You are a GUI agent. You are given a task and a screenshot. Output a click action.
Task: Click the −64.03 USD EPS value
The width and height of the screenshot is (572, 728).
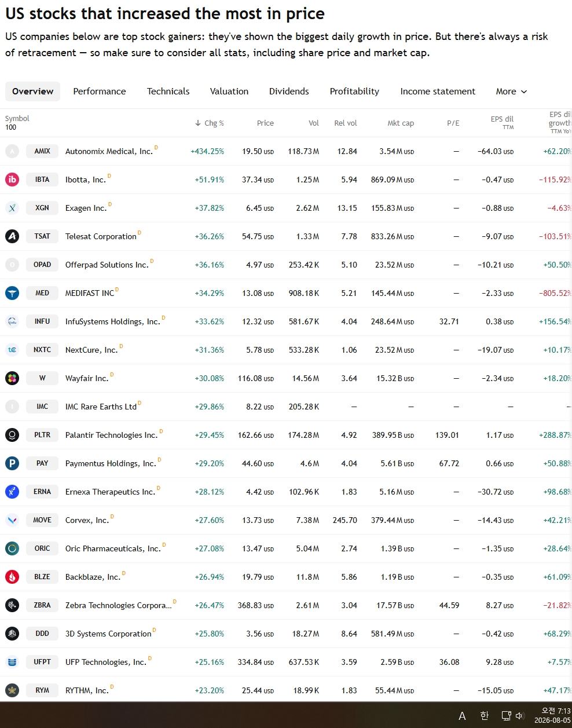(x=496, y=151)
